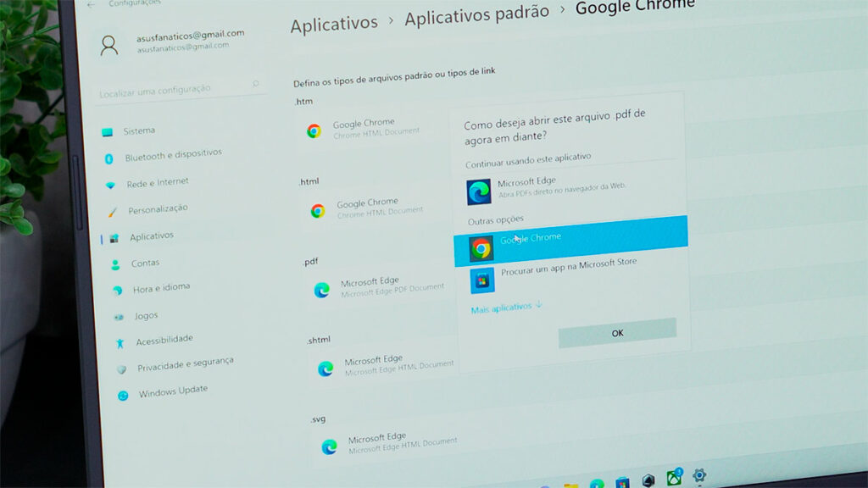Click the Contas person icon
The height and width of the screenshot is (488, 868).
(x=115, y=265)
